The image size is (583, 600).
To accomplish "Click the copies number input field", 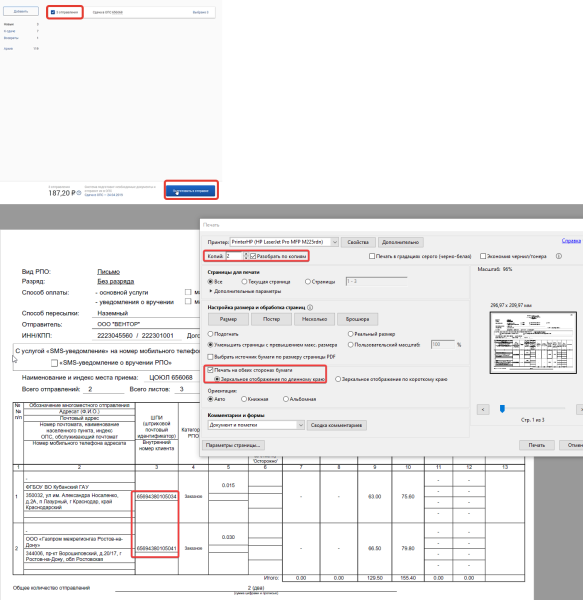I will 234,256.
